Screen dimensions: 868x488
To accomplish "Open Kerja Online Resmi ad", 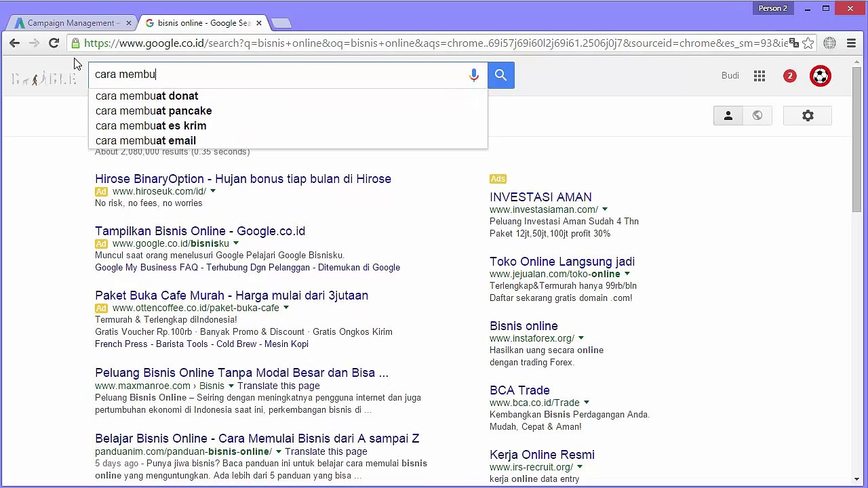I will [x=542, y=455].
